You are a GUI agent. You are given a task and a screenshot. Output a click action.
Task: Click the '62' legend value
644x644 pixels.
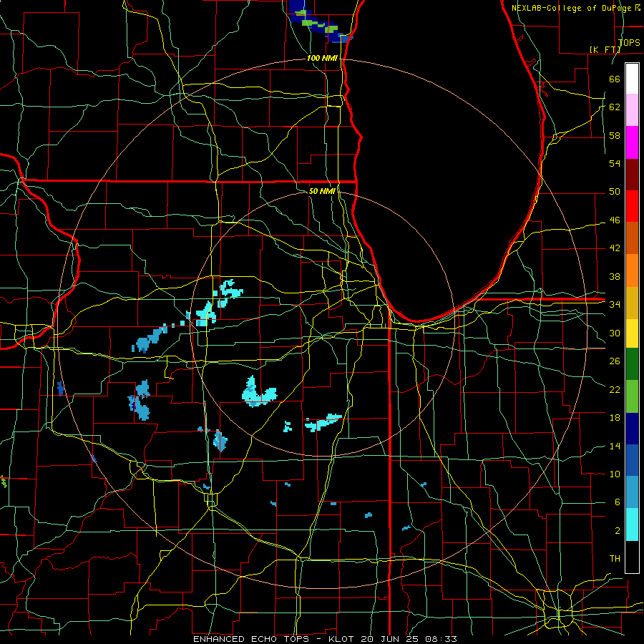[615, 107]
